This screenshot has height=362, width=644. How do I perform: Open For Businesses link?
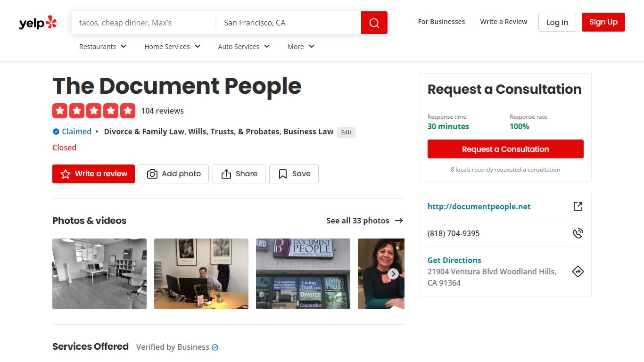[441, 22]
